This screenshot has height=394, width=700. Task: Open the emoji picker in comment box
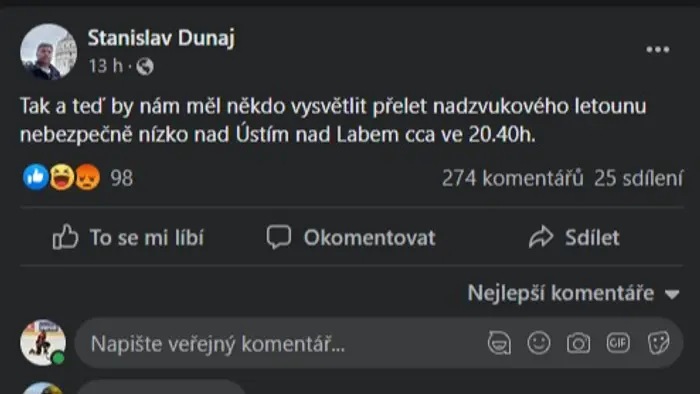click(x=539, y=343)
